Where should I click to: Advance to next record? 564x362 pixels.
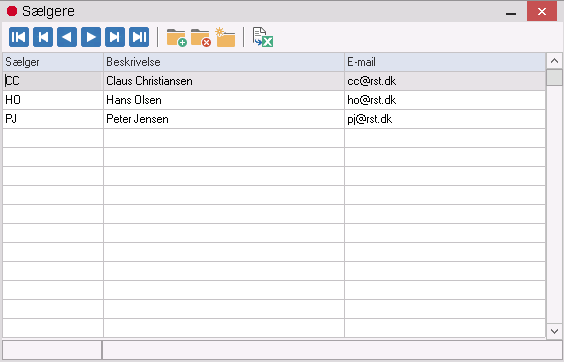[x=91, y=37]
